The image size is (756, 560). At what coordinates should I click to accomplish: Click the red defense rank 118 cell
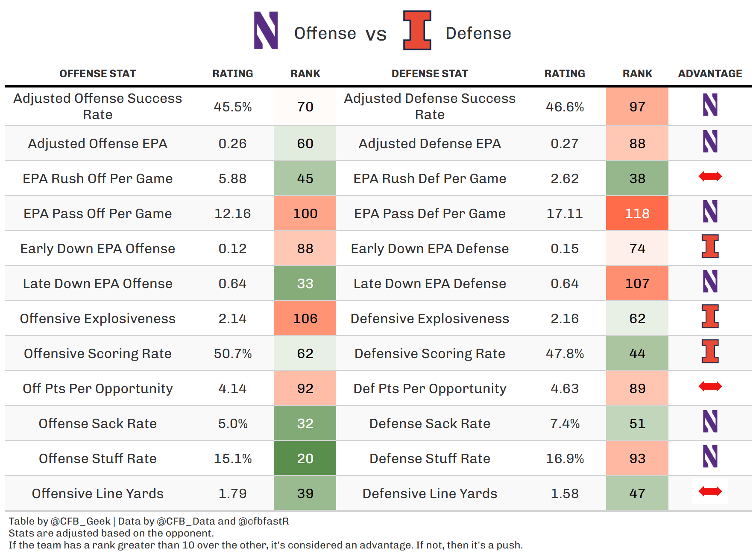(x=637, y=213)
